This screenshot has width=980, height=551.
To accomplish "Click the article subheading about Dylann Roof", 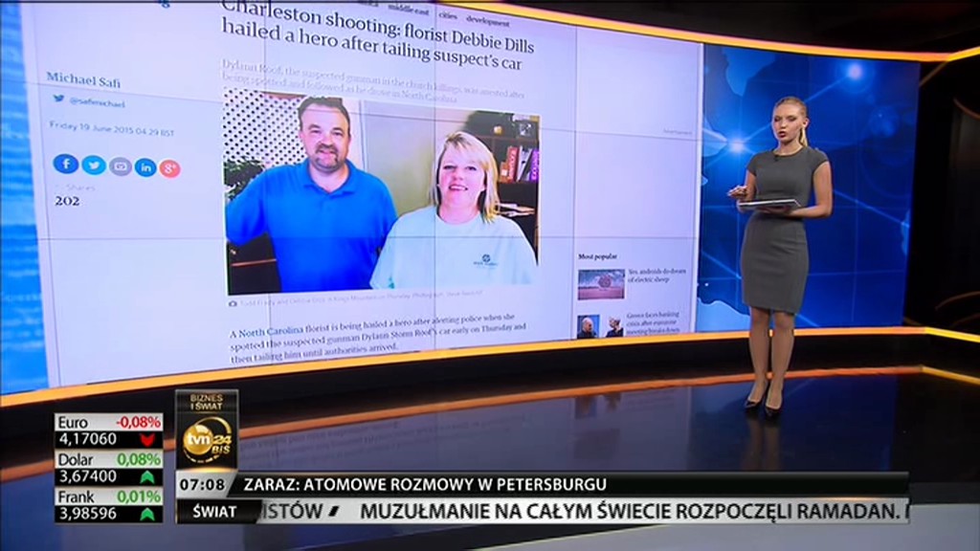I will pyautogui.click(x=373, y=84).
